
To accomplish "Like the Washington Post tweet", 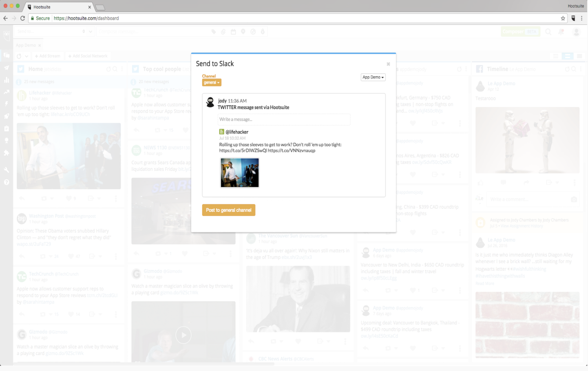I will tap(71, 256).
